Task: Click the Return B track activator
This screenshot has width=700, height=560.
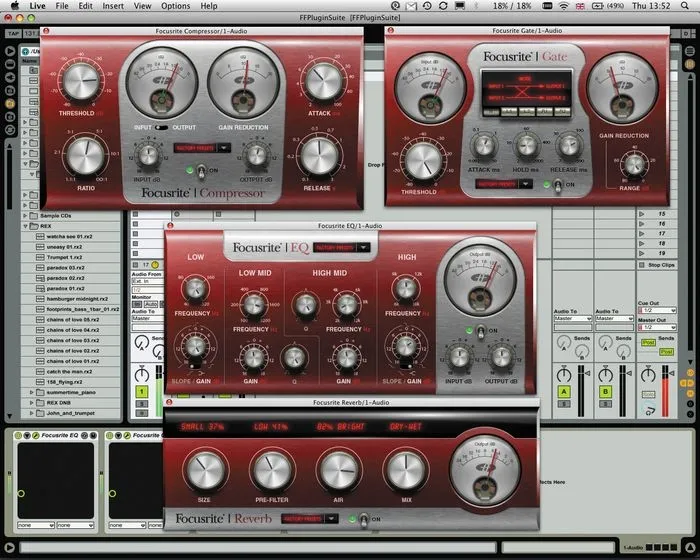Action: click(x=605, y=392)
